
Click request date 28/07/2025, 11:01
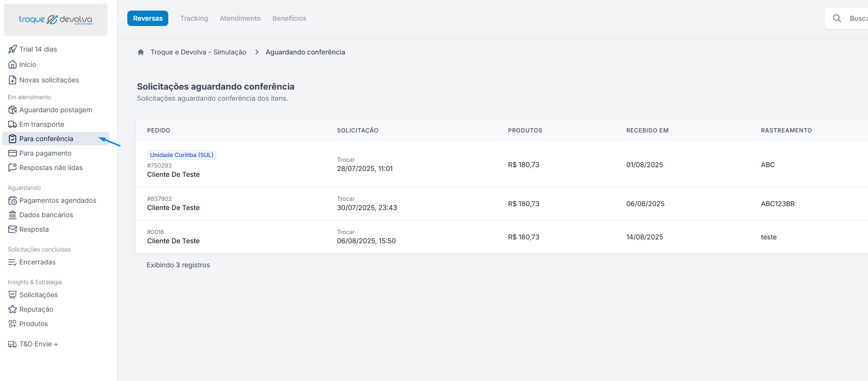[365, 169]
